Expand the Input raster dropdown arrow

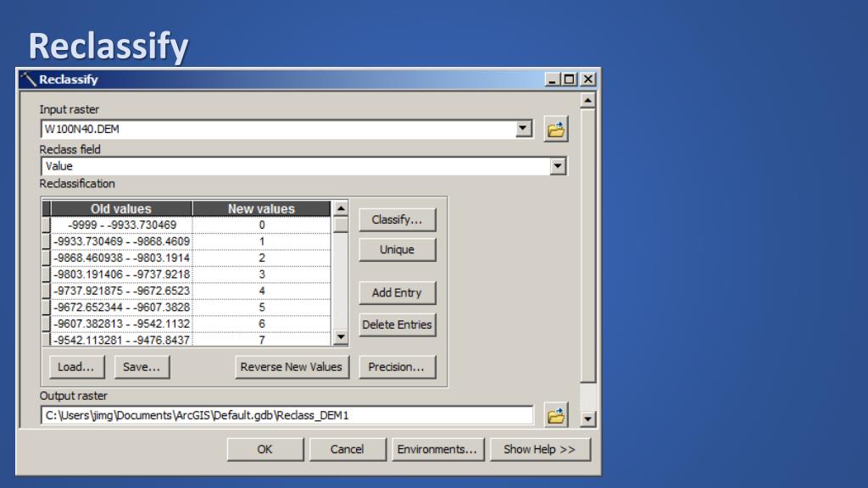click(x=522, y=129)
